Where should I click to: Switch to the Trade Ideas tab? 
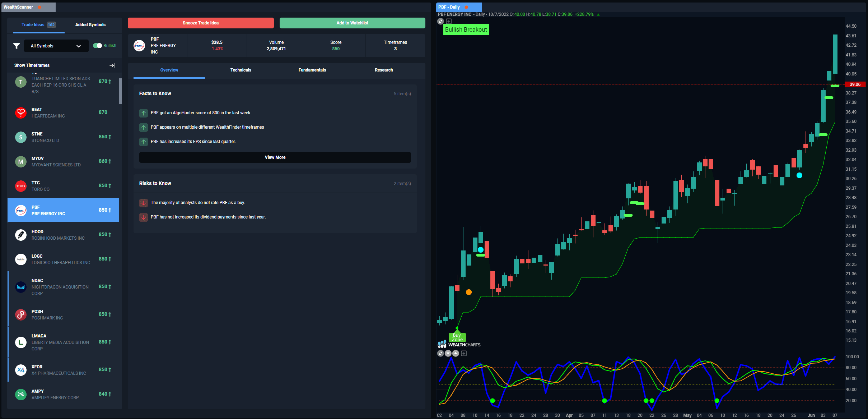(38, 25)
